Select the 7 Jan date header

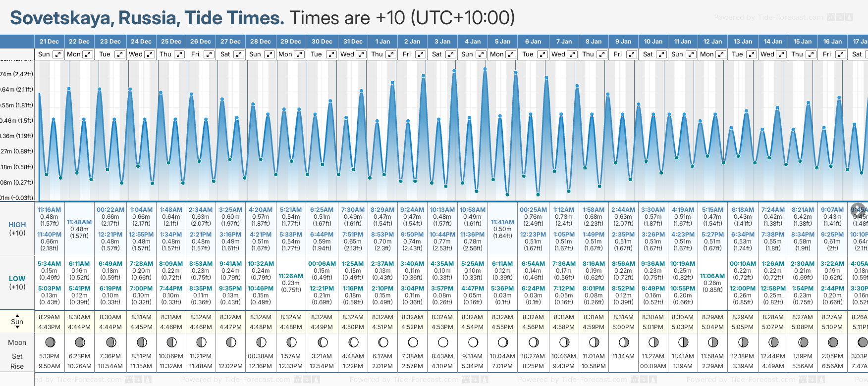(564, 42)
